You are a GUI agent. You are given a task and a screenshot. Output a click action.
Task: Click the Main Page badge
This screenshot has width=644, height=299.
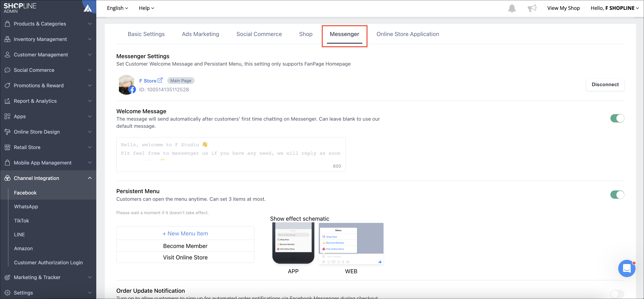click(181, 81)
